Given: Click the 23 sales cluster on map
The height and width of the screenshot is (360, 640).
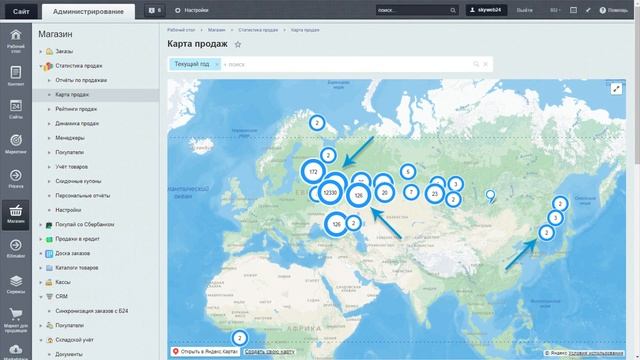Looking at the screenshot, I should pos(435,193).
